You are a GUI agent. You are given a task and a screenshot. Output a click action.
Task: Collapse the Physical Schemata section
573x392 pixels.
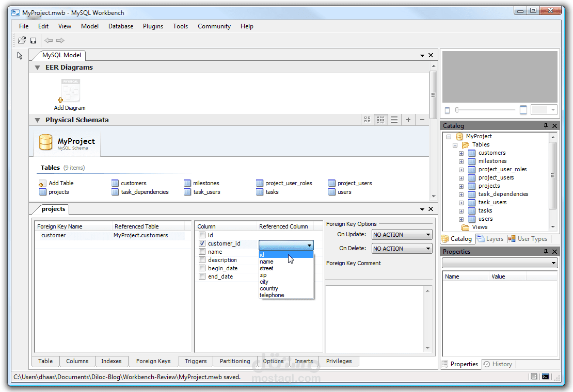point(37,120)
